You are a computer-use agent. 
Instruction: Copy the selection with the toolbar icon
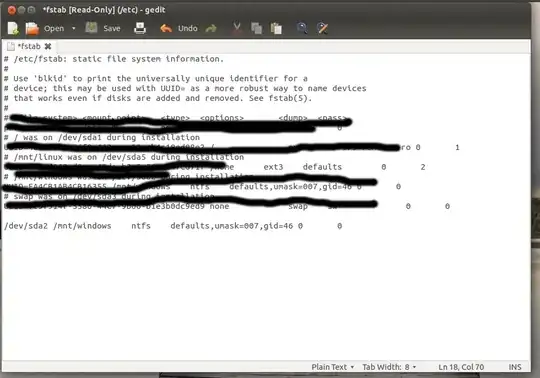[257, 28]
